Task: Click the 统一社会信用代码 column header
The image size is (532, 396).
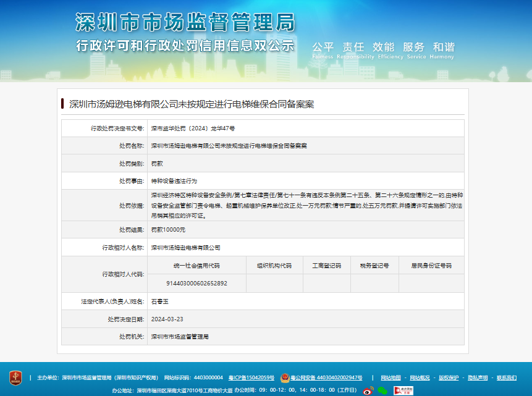Action: pos(196,266)
